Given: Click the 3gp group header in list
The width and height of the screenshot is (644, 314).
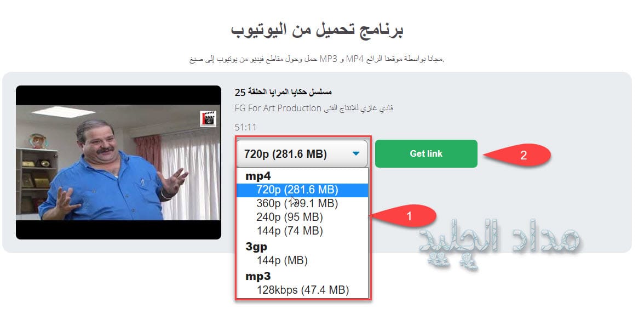Looking at the screenshot, I should tap(256, 247).
